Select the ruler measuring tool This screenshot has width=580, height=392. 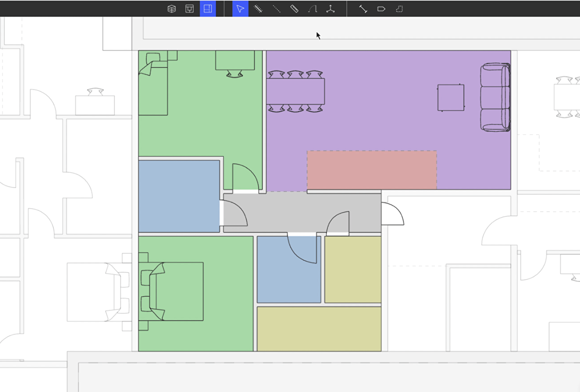pyautogui.click(x=294, y=9)
